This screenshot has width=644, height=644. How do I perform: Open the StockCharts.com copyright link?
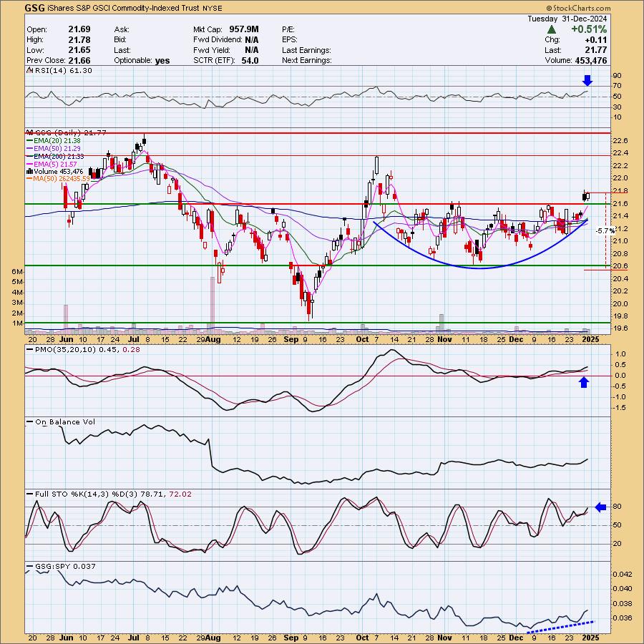(578, 8)
